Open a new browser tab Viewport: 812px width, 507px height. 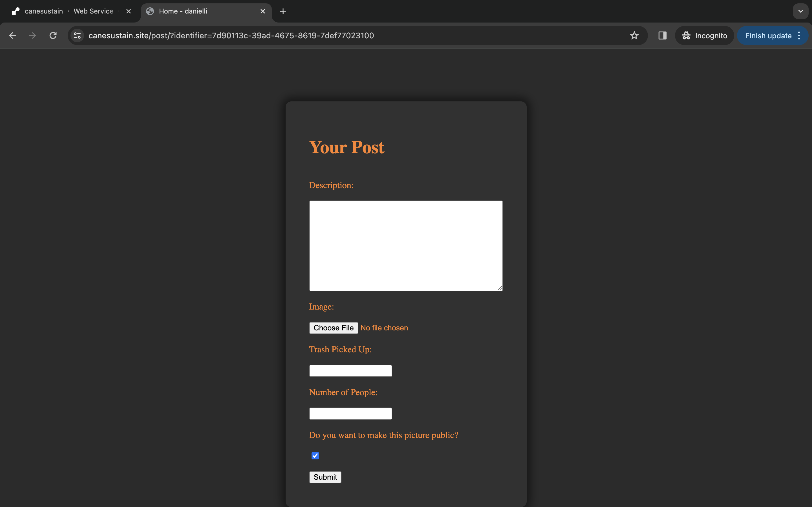283,11
